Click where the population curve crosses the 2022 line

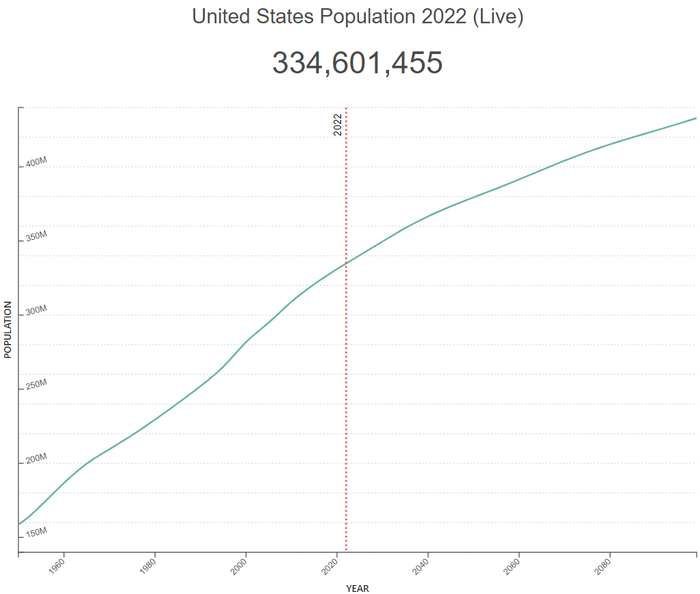click(x=346, y=262)
